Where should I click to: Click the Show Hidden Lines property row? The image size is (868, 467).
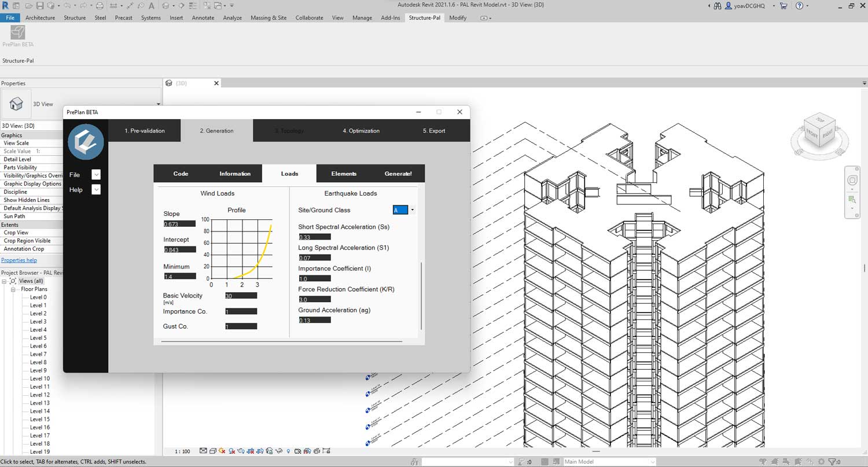(32, 200)
